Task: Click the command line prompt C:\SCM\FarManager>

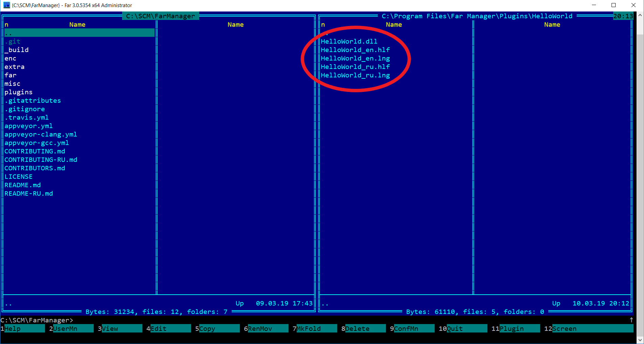Action: 37,320
